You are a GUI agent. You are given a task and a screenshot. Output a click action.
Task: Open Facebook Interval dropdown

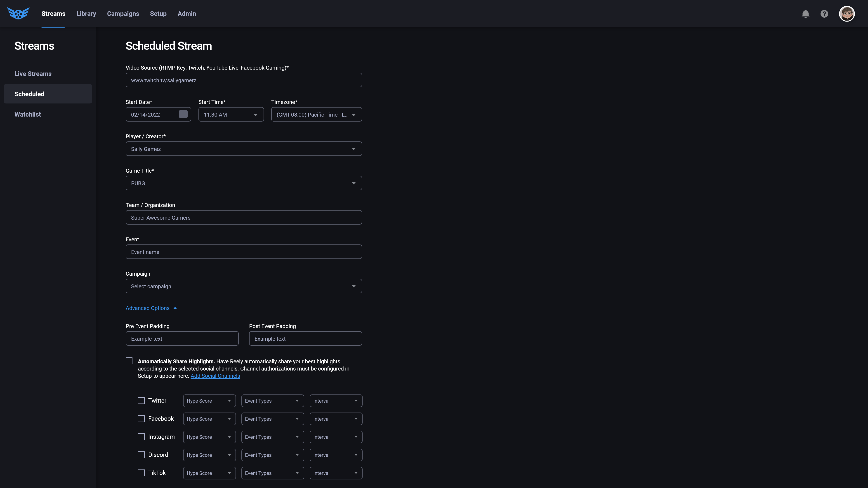[336, 419]
